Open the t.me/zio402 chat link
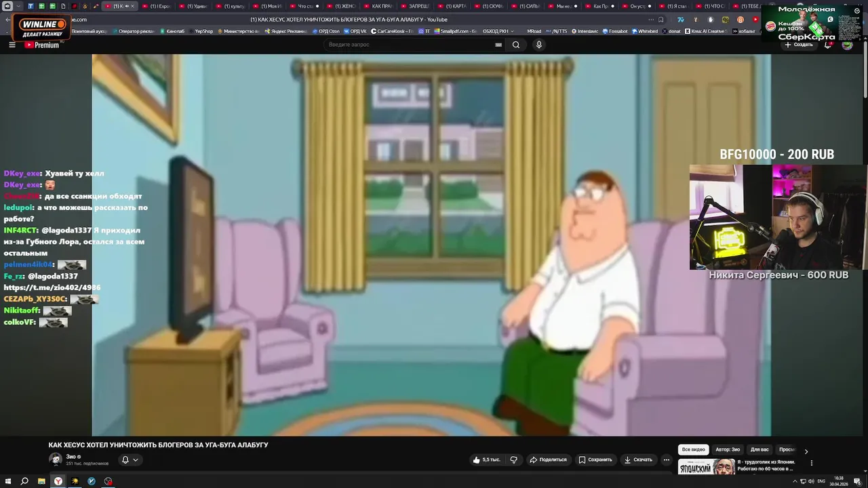This screenshot has height=488, width=868. 52,287
